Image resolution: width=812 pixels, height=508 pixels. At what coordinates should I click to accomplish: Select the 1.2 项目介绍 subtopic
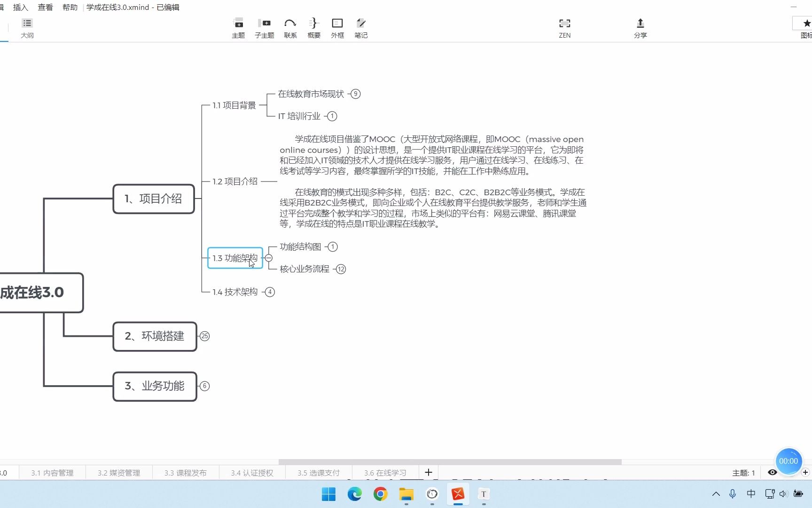235,182
